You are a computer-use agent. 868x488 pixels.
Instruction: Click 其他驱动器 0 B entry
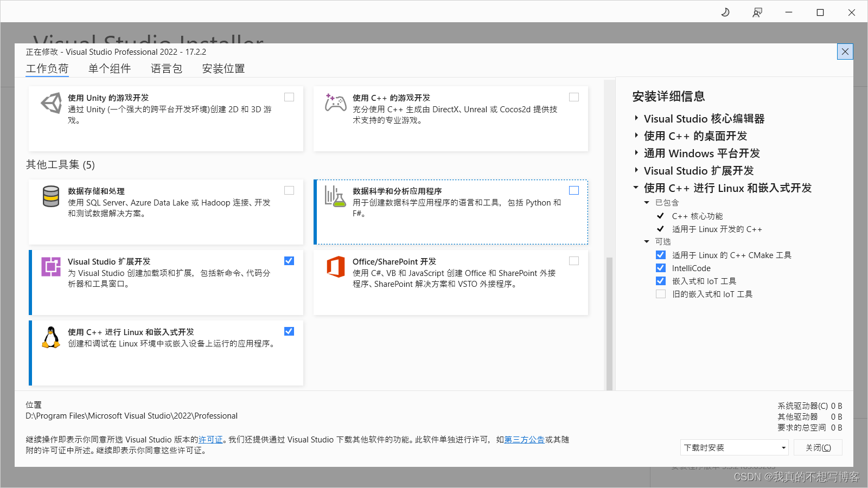[x=809, y=416]
